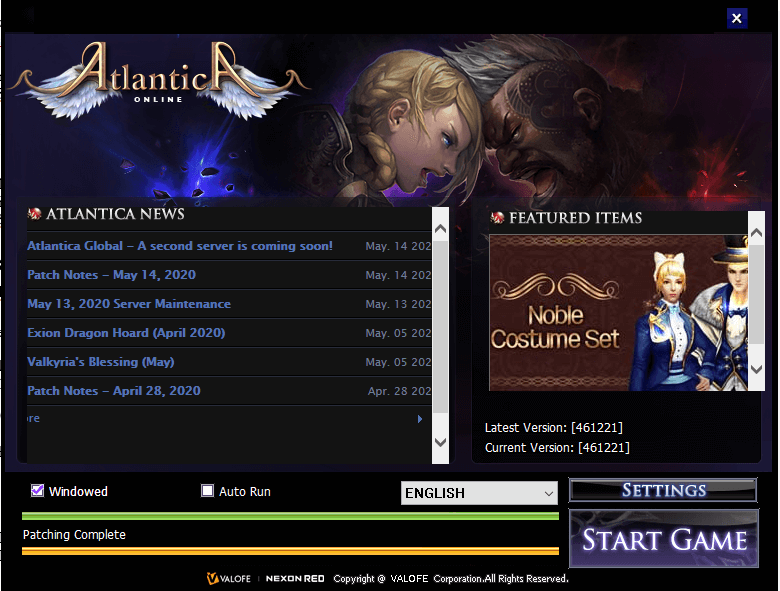The image size is (780, 591).
Task: Open 'Patch Notes – May 14, 2020'
Action: pos(111,275)
